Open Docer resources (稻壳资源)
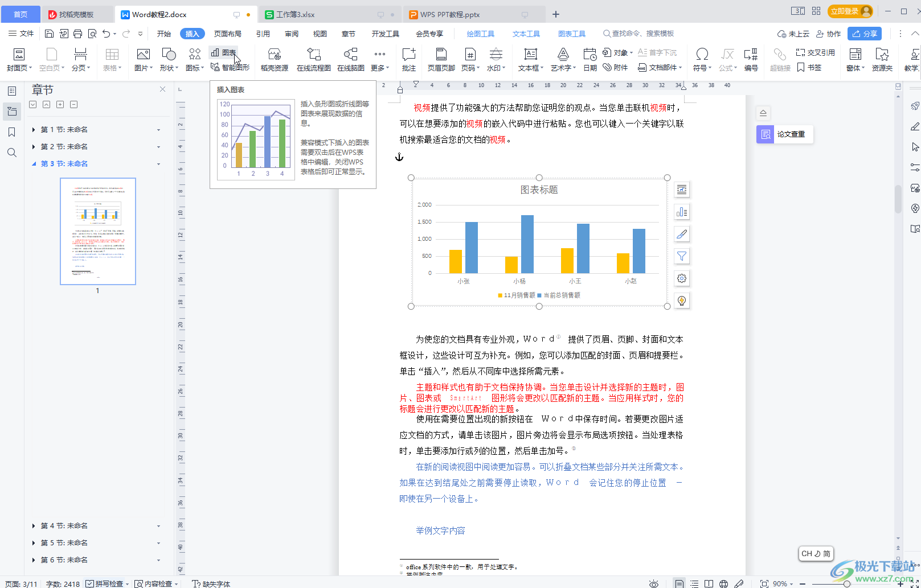This screenshot has height=588, width=921. [x=275, y=60]
